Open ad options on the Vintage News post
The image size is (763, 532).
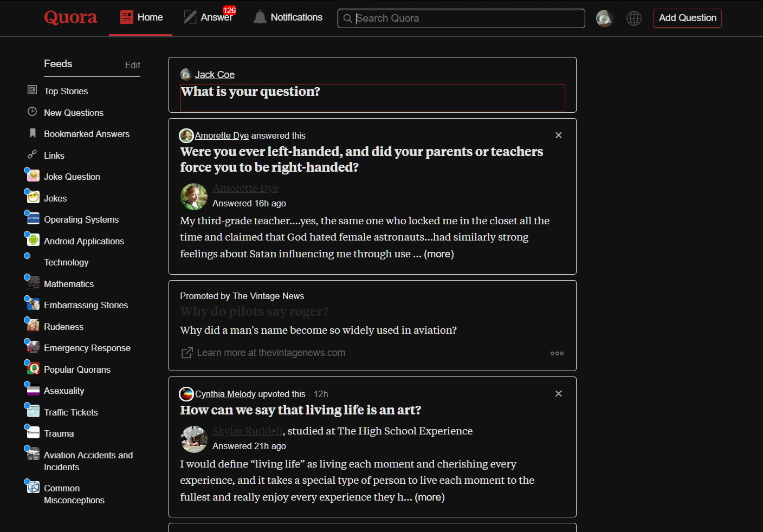point(557,353)
